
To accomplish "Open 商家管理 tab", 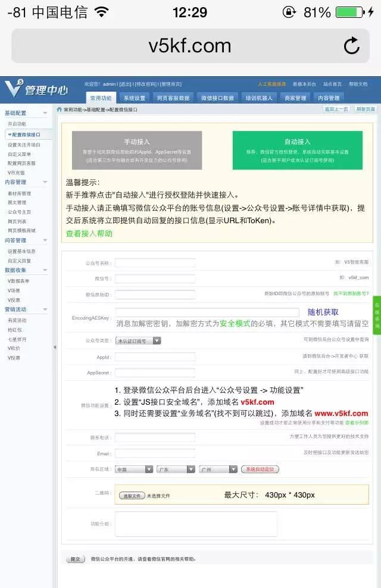I will (x=295, y=98).
